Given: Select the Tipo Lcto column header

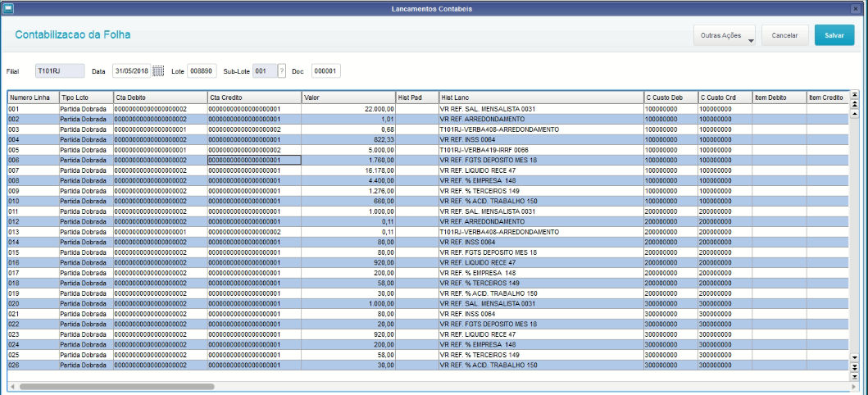Looking at the screenshot, I should (x=86, y=98).
